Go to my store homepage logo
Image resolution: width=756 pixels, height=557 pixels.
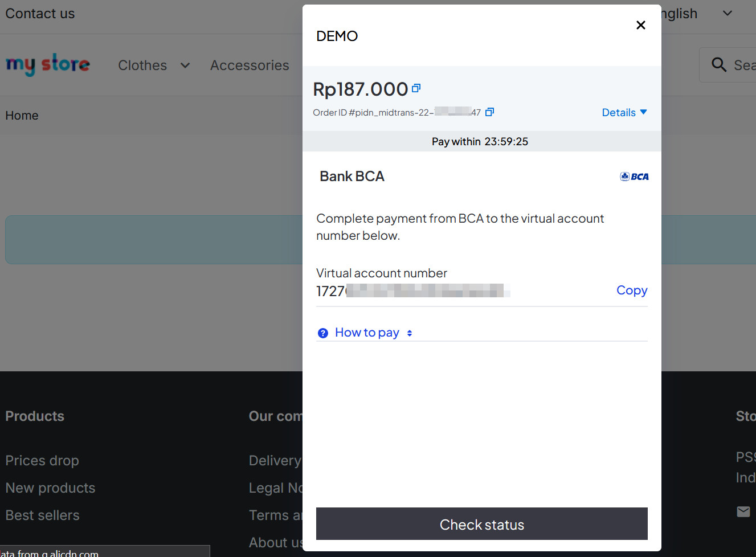pyautogui.click(x=48, y=64)
